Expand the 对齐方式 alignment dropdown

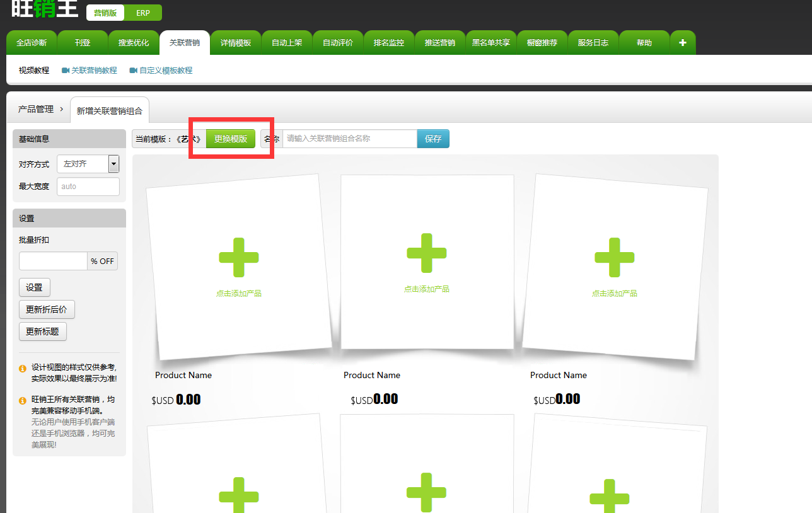[113, 164]
